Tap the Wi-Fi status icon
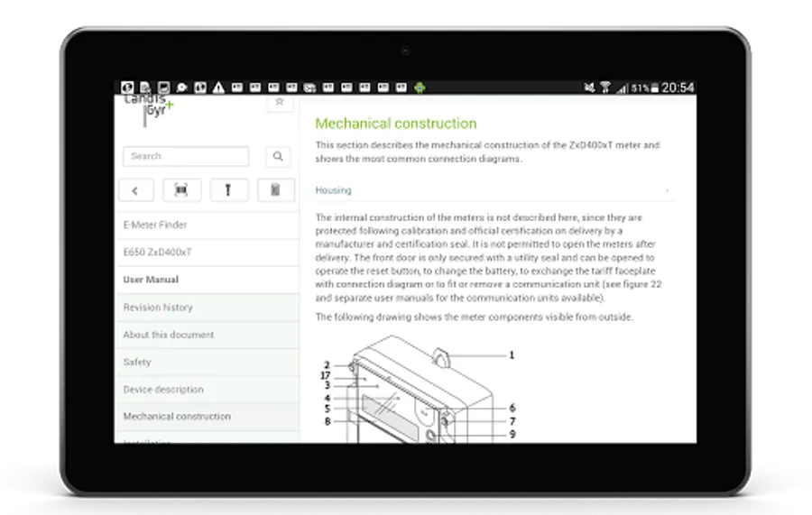 (x=604, y=87)
